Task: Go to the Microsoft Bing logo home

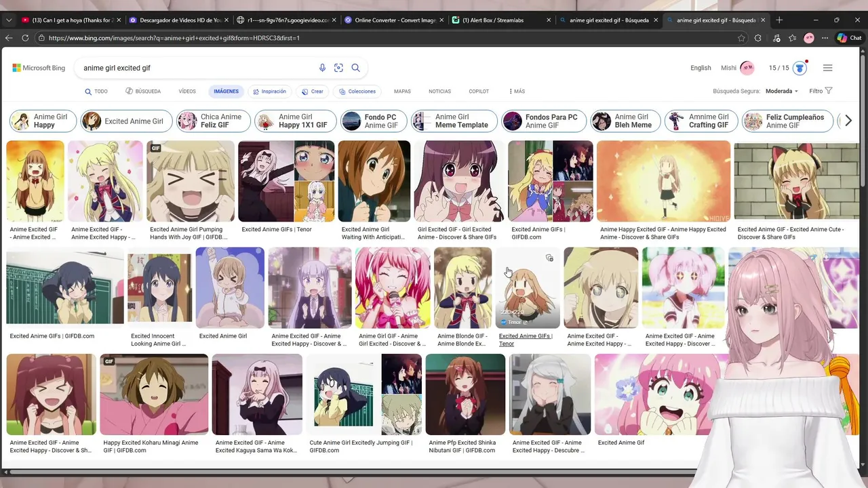Action: [39, 68]
